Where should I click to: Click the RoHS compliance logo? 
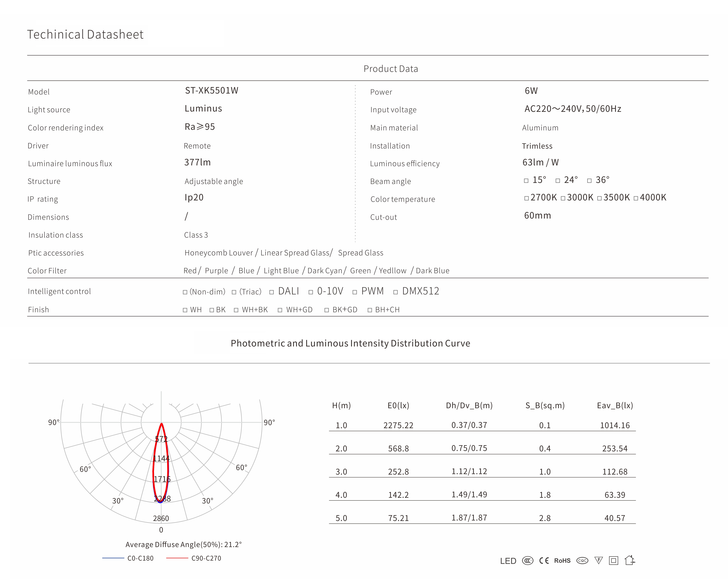562,561
